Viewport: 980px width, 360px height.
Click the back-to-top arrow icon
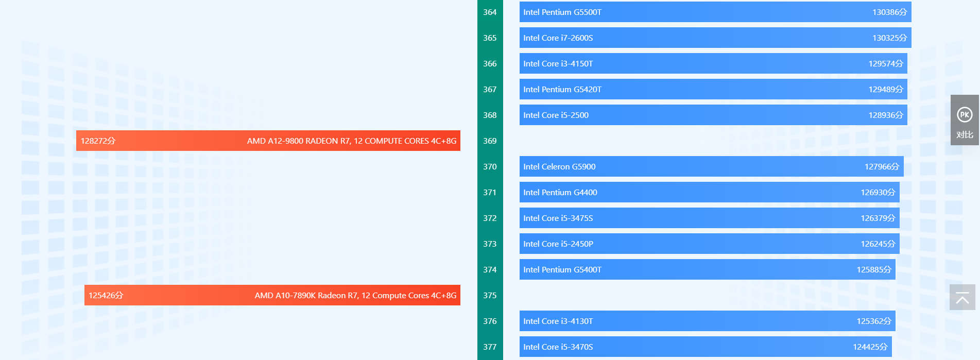[x=962, y=298]
